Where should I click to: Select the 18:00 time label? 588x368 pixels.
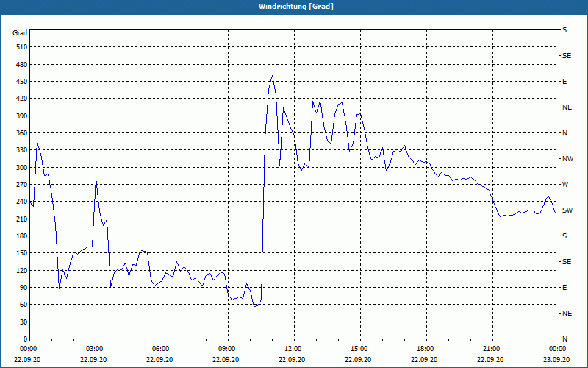point(424,349)
